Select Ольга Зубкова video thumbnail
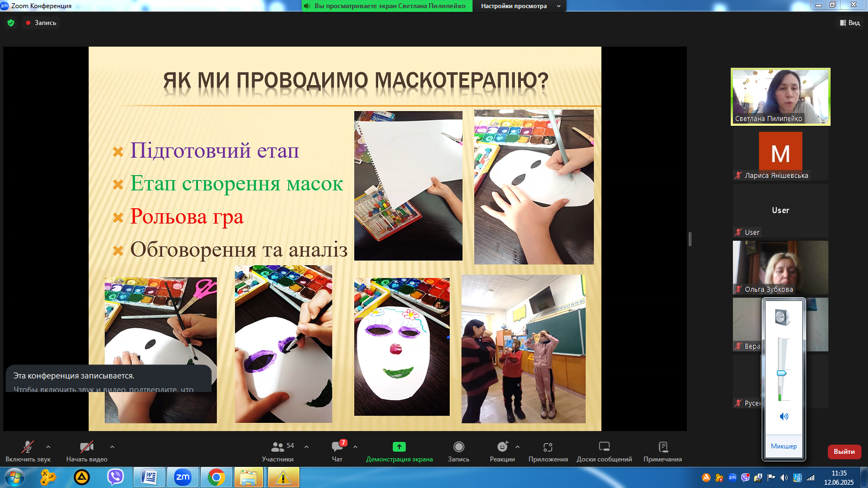This screenshot has width=868, height=488. 781,267
